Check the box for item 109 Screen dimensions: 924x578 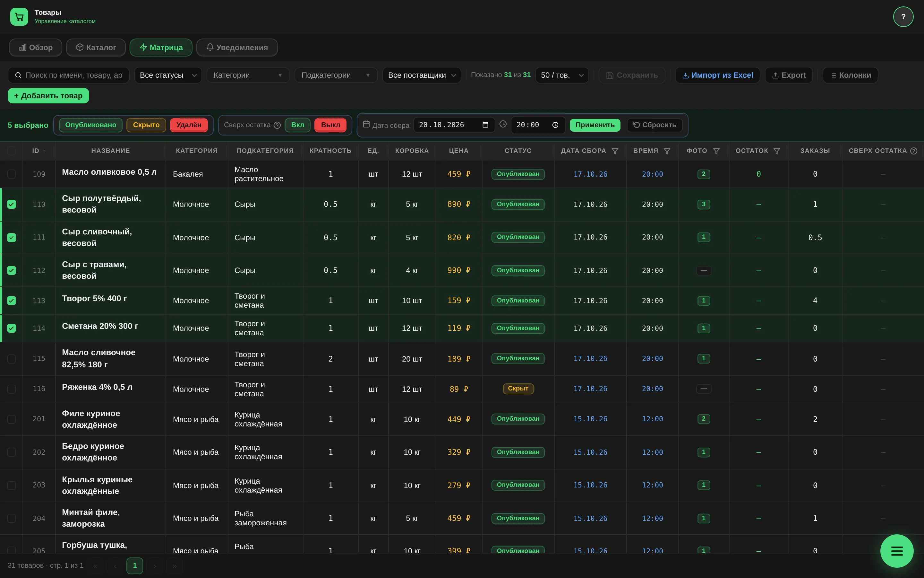(12, 174)
